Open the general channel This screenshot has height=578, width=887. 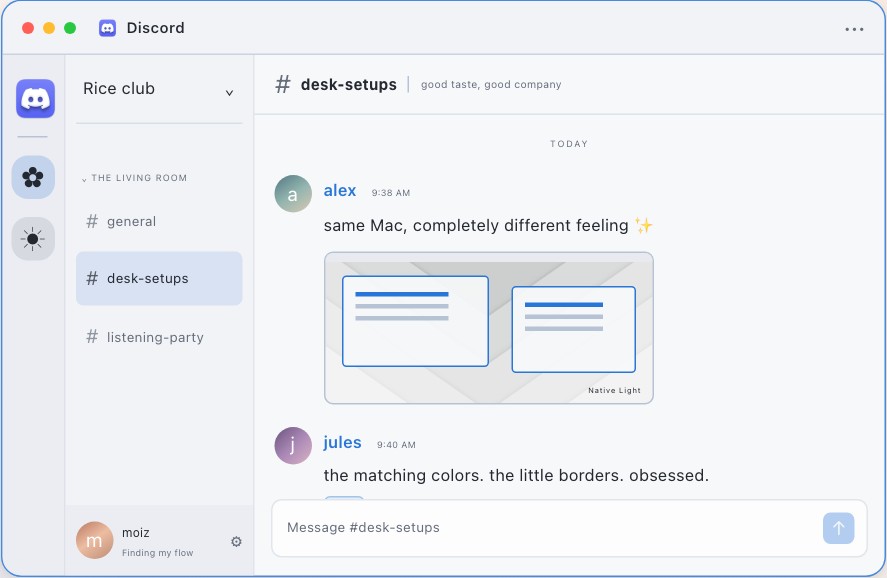pyautogui.click(x=159, y=221)
